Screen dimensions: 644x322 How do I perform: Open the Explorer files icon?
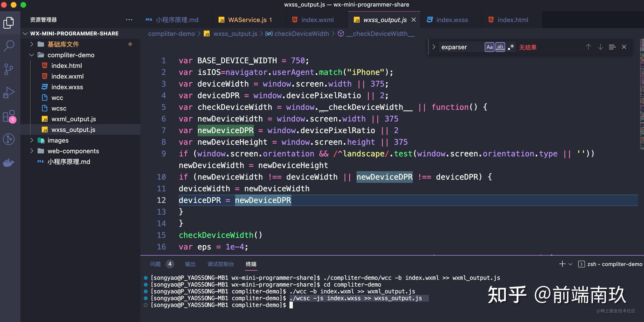tap(9, 23)
